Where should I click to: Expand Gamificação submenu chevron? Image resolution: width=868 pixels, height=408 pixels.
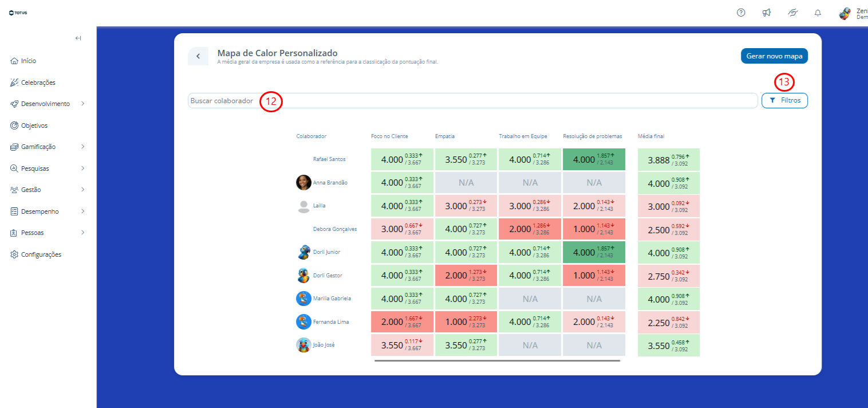click(83, 147)
